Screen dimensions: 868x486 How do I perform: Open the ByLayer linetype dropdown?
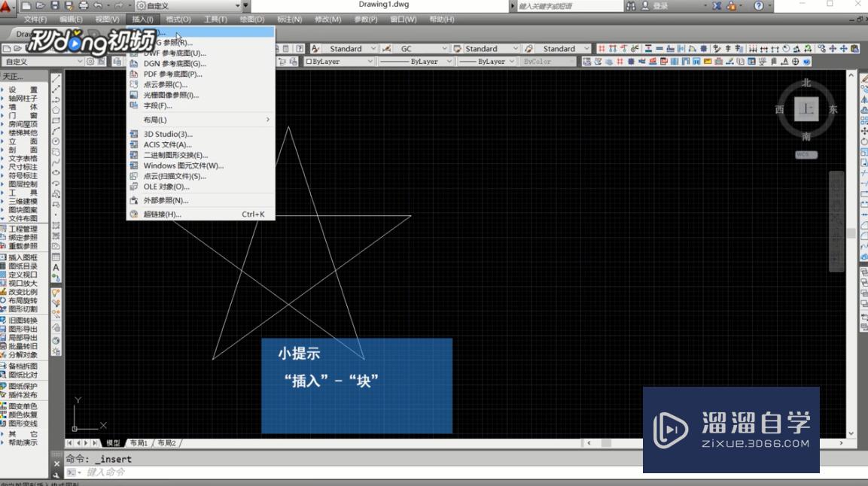click(449, 62)
